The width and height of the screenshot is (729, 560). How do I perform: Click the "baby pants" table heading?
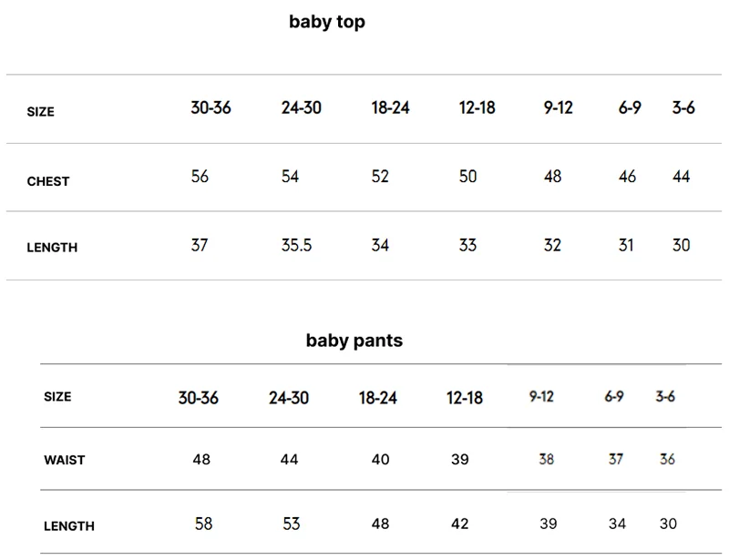tap(354, 341)
